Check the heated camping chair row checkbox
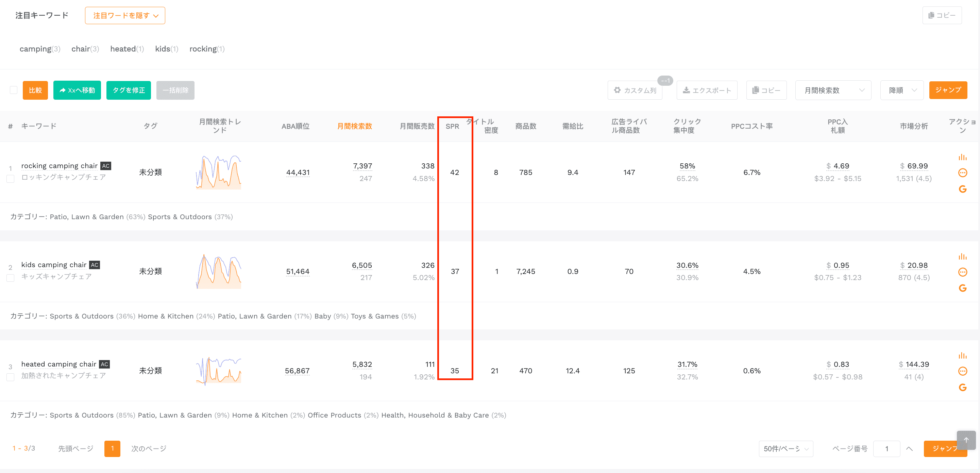This screenshot has height=473, width=980. (x=11, y=377)
